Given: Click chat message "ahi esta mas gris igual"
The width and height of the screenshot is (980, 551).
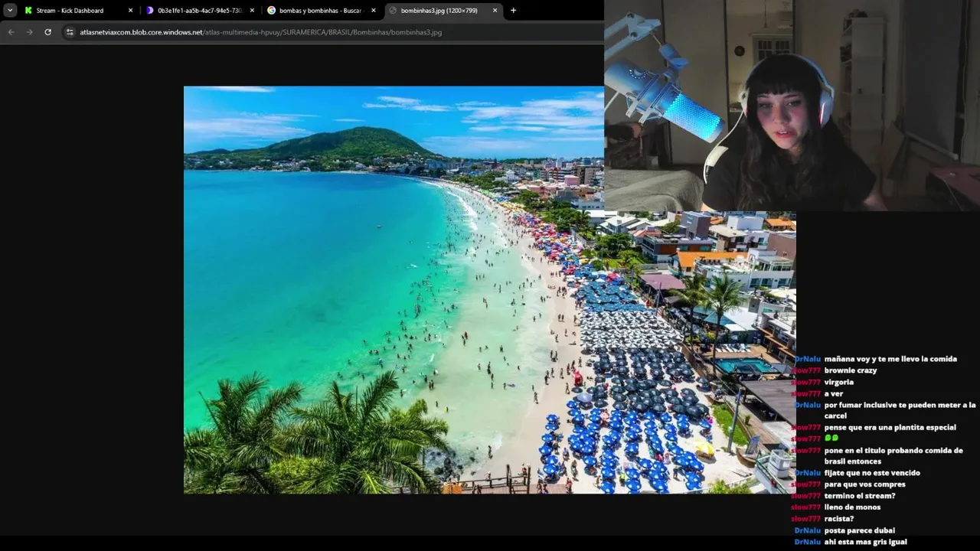Looking at the screenshot, I should point(865,542).
